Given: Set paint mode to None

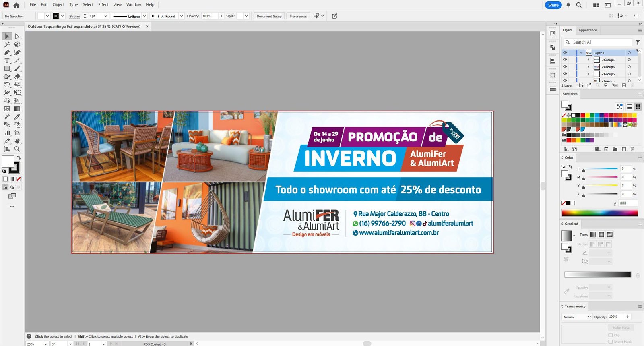Looking at the screenshot, I should (19, 179).
